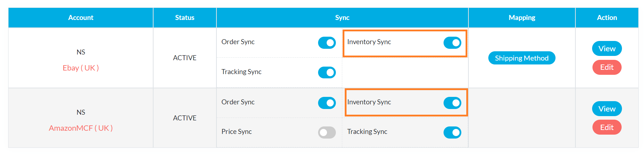644x156 pixels.
Task: Toggle Order Sync for Ebay (UK)
Action: coord(327,43)
